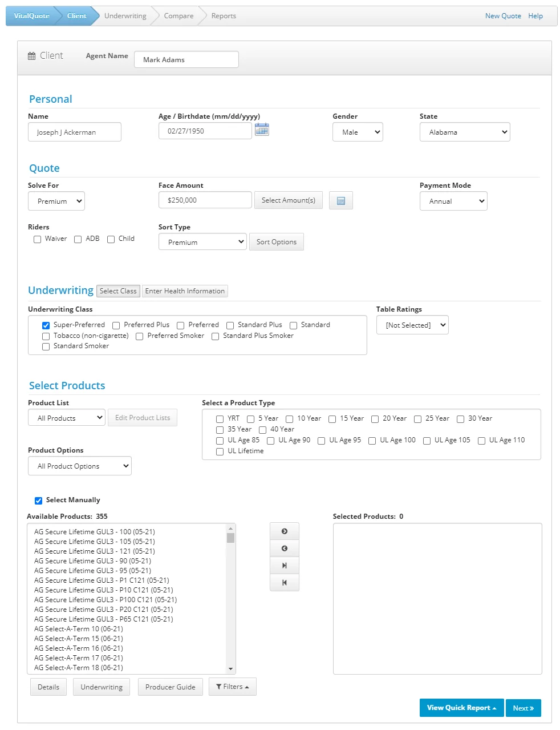
Task: Click the calculator icon beside Select Amount(s)
Action: point(340,200)
